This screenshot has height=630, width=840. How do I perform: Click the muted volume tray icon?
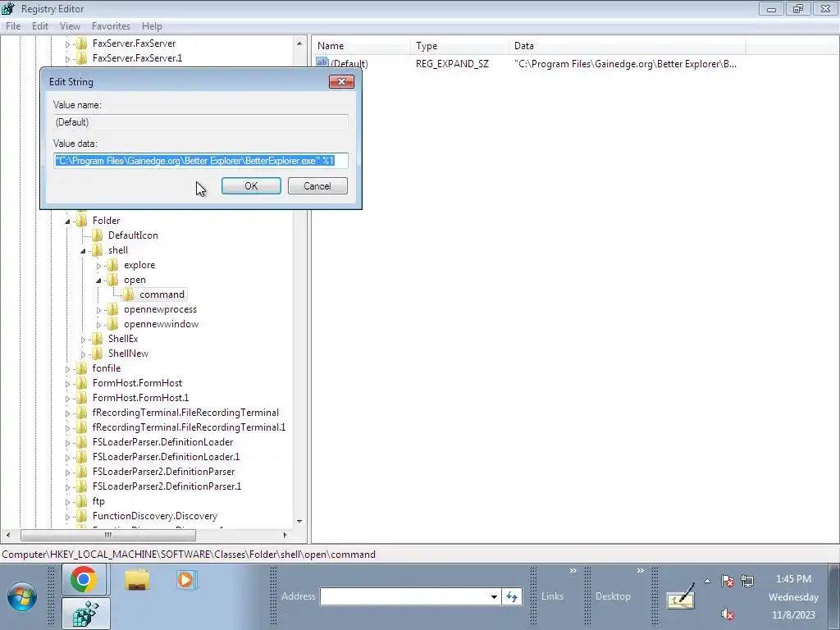click(727, 614)
